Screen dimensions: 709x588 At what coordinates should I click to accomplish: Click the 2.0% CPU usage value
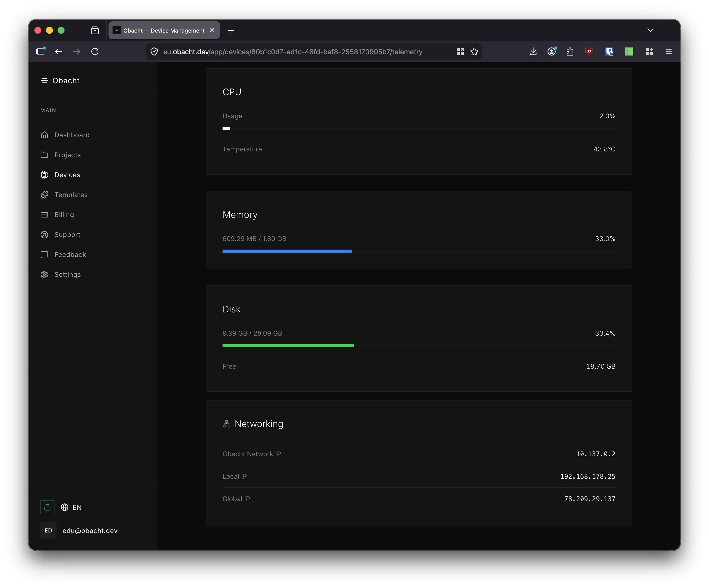(x=607, y=116)
